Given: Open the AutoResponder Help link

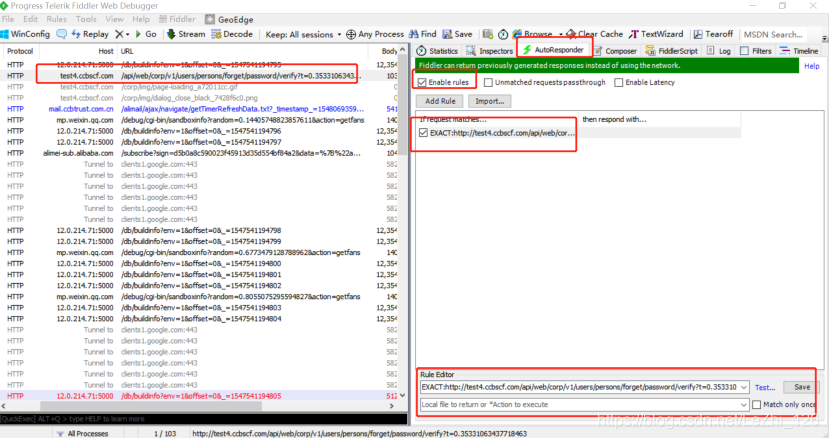Looking at the screenshot, I should pos(812,66).
